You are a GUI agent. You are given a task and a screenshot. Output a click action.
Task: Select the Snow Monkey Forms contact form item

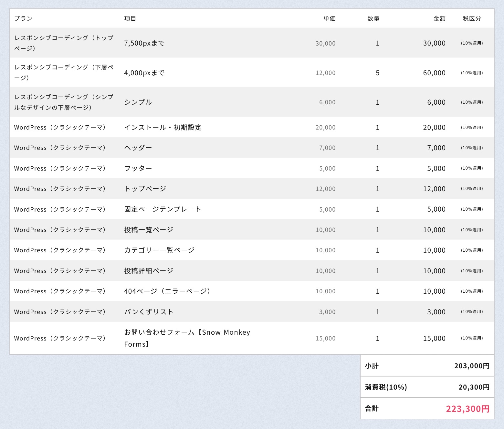point(187,338)
